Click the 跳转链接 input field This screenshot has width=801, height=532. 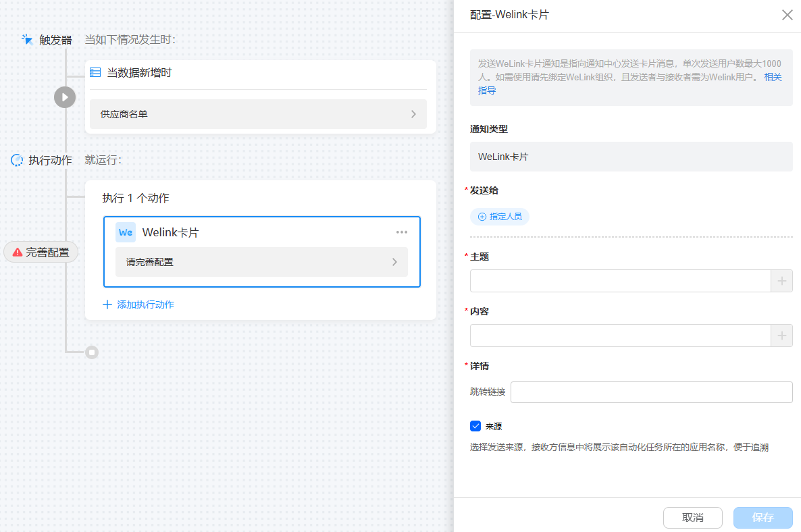click(651, 392)
